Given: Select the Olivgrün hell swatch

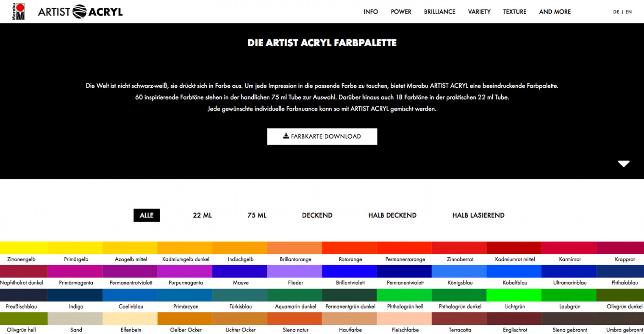Looking at the screenshot, I should tap(24, 318).
